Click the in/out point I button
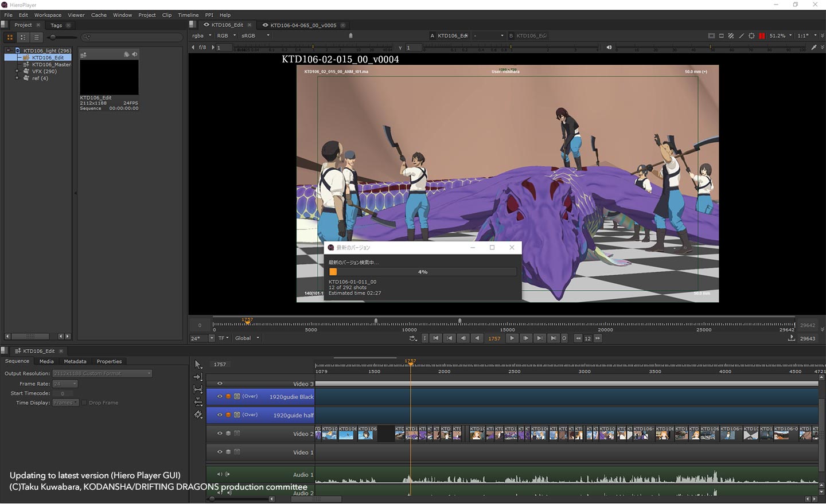This screenshot has height=504, width=826. point(424,338)
